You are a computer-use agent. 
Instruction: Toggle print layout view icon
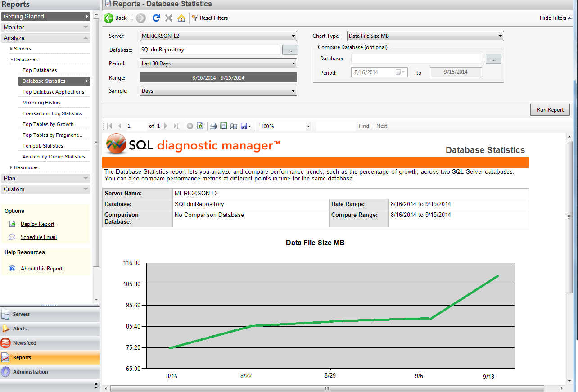click(x=224, y=126)
